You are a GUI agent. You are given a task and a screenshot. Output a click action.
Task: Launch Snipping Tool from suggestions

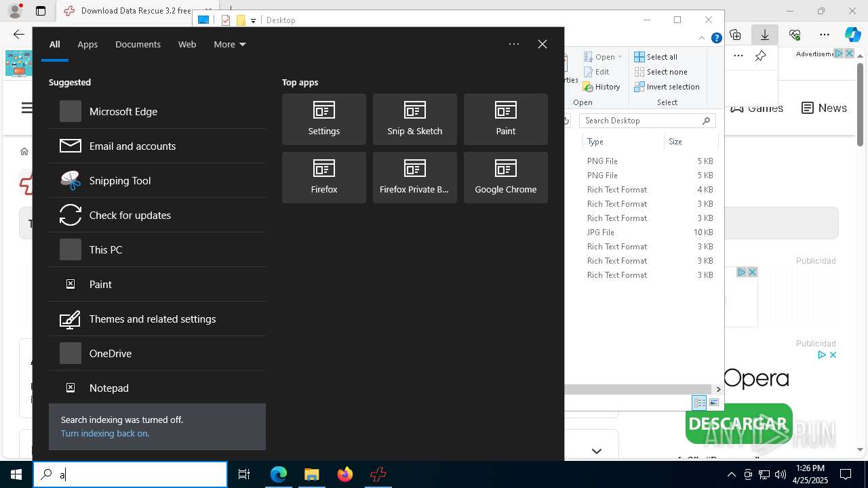(x=157, y=180)
